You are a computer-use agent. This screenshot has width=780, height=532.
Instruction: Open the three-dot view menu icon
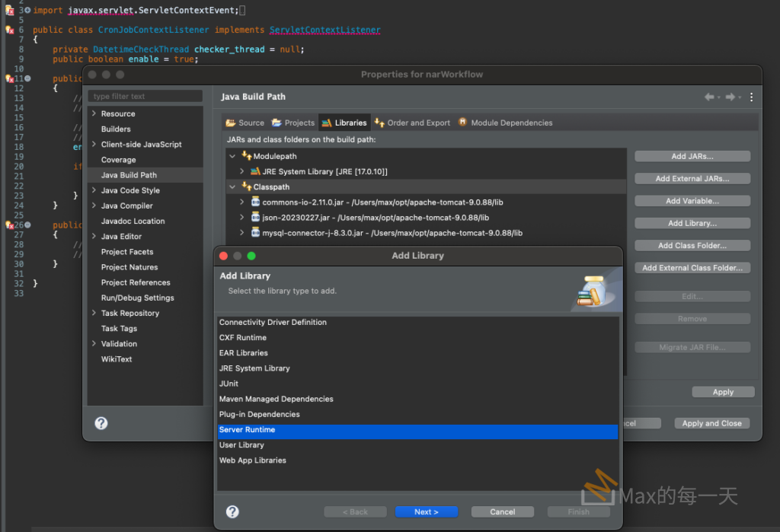751,97
